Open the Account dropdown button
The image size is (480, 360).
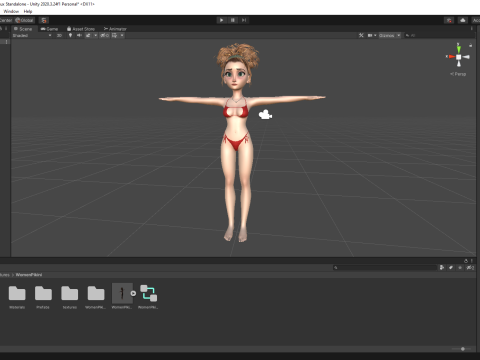point(476,20)
